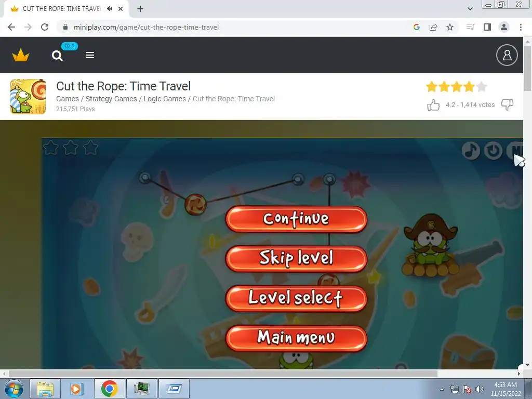Click the Main menu button

click(296, 338)
